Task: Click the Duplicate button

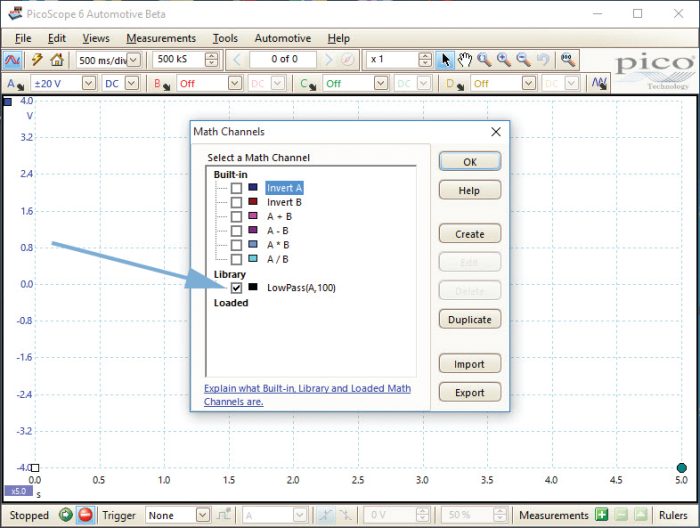Action: (x=470, y=319)
